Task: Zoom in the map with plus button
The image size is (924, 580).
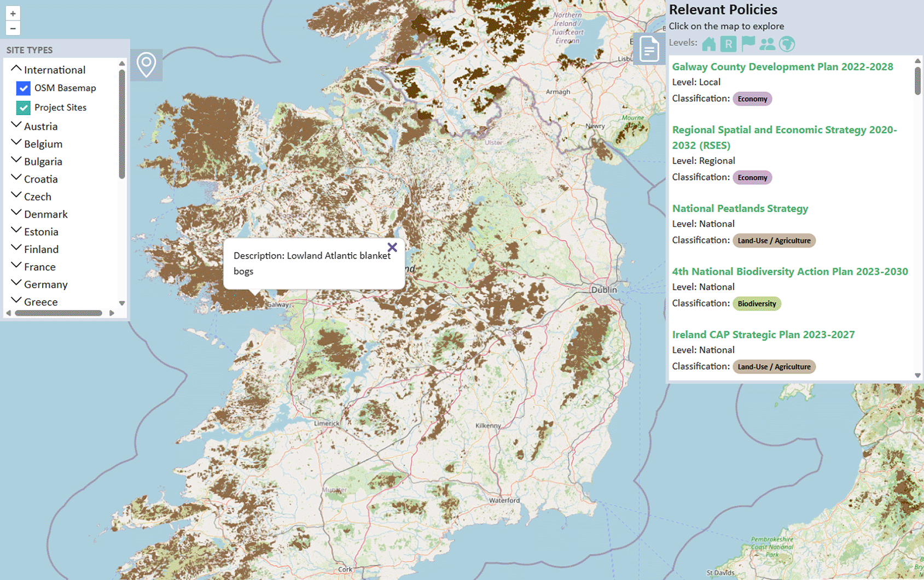Action: tap(13, 14)
